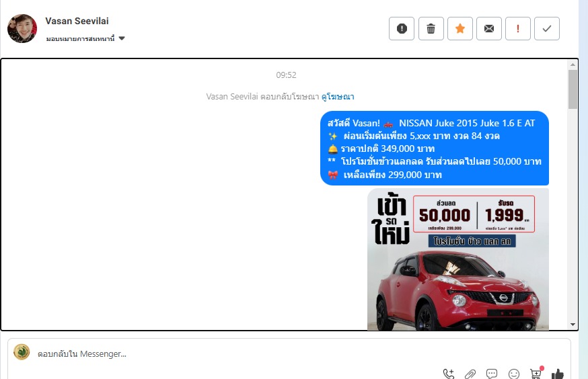Open shopping cart order icon
The height and width of the screenshot is (379, 588).
tap(536, 373)
